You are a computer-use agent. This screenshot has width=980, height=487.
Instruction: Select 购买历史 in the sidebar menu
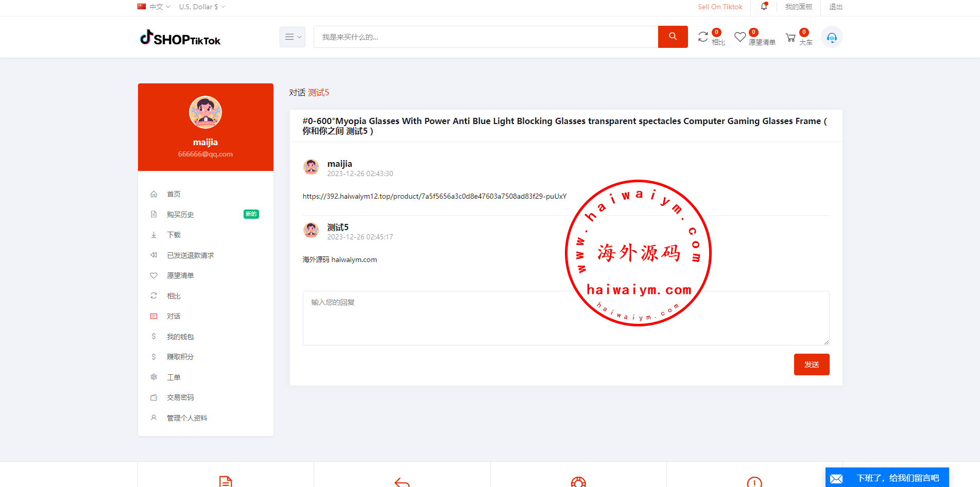[x=180, y=215]
